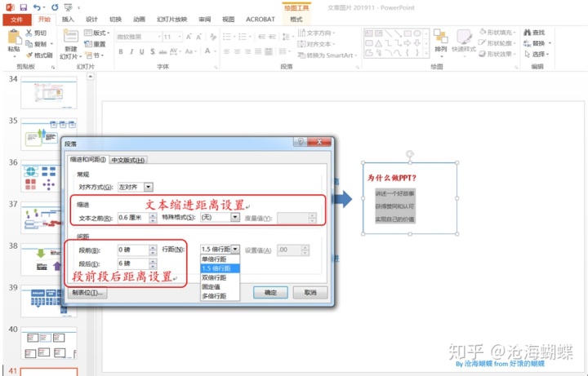This screenshot has height=376, width=588.
Task: Open Shape Fill (形状填充) dropdown
Action: (497, 32)
